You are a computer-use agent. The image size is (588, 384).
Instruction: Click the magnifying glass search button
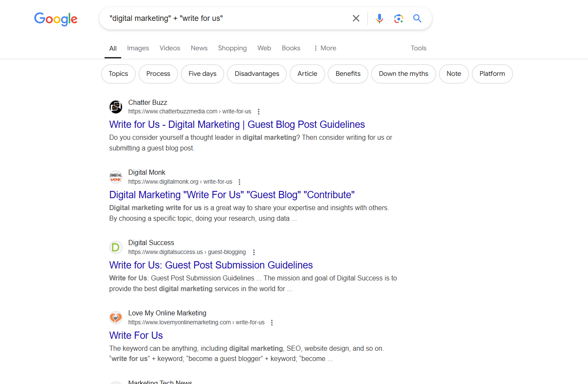point(417,18)
